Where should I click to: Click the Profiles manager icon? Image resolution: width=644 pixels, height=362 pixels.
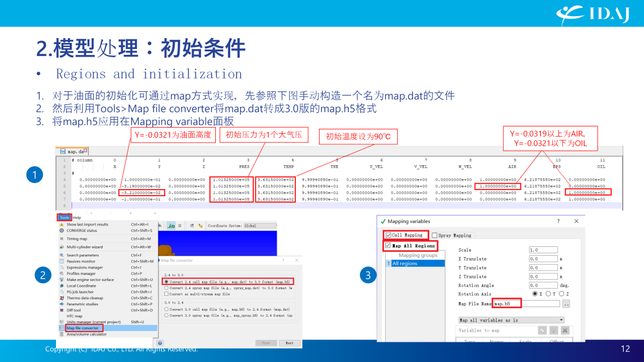pyautogui.click(x=61, y=274)
